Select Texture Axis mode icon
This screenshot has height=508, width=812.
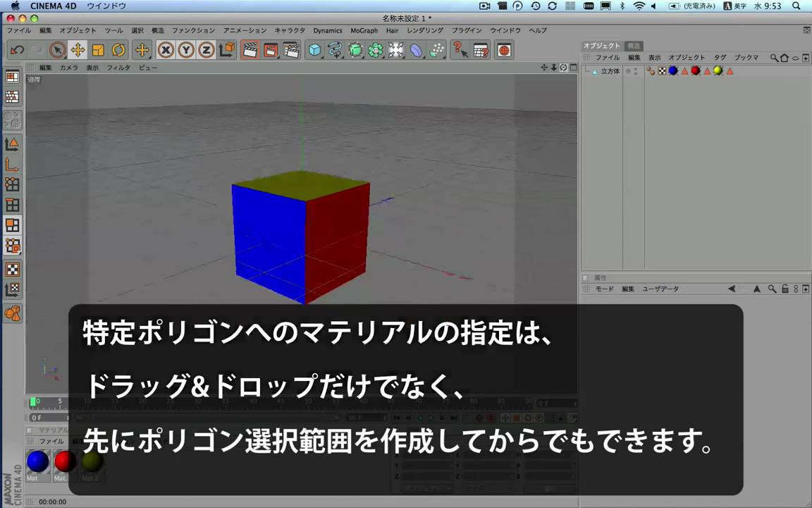click(x=13, y=290)
